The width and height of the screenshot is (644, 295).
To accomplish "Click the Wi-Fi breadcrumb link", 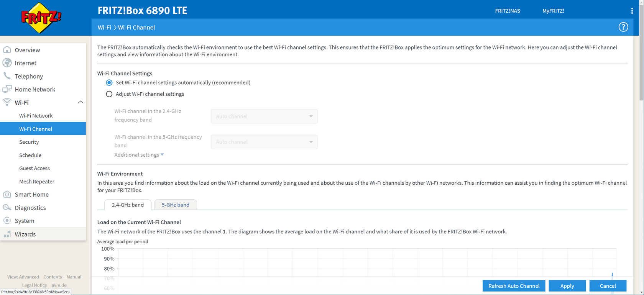I will tap(104, 28).
